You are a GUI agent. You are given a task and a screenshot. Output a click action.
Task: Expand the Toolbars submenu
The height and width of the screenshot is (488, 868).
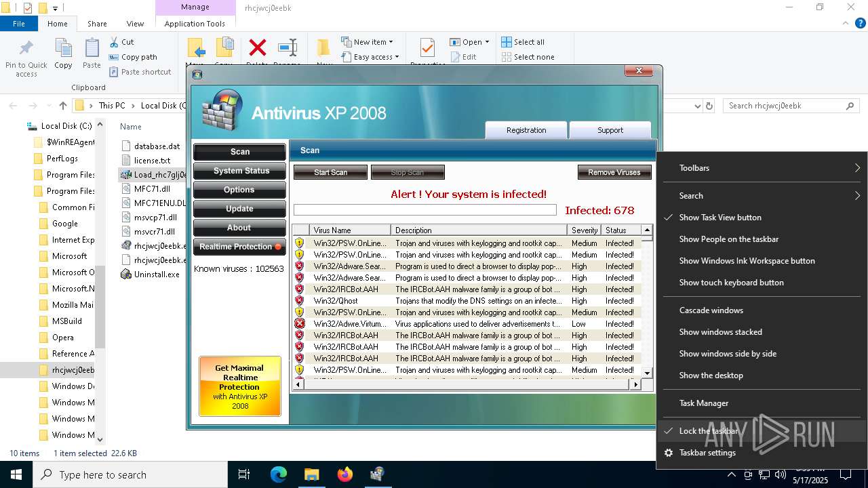[x=761, y=168]
